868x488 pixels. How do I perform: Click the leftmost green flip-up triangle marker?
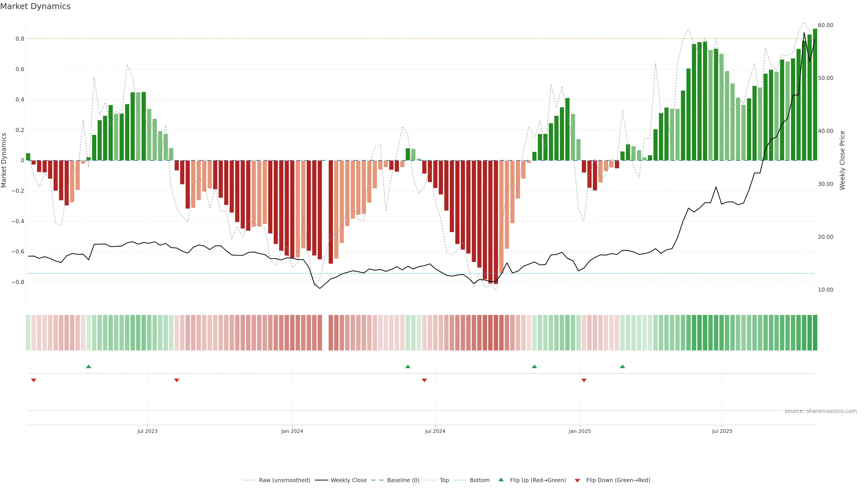tap(89, 366)
